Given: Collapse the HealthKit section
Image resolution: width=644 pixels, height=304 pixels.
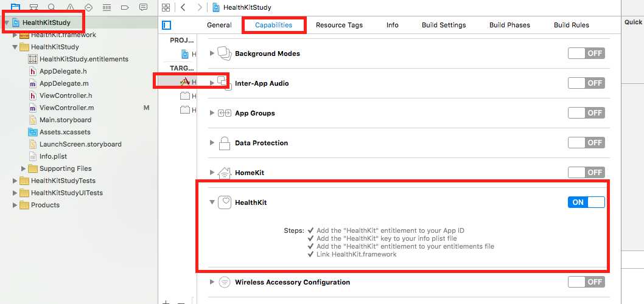Looking at the screenshot, I should [212, 202].
